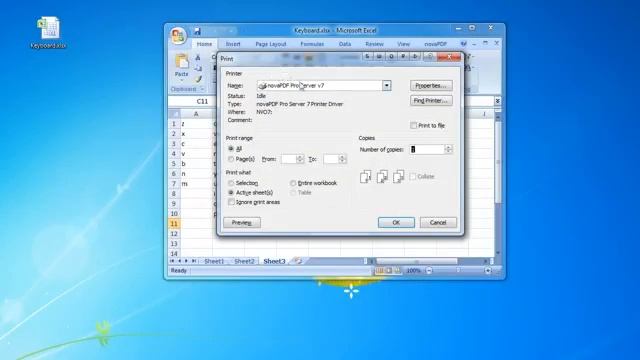Viewport: 640px width, 360px height.
Task: Adjust the Number of copies spinner
Action: pyautogui.click(x=448, y=149)
